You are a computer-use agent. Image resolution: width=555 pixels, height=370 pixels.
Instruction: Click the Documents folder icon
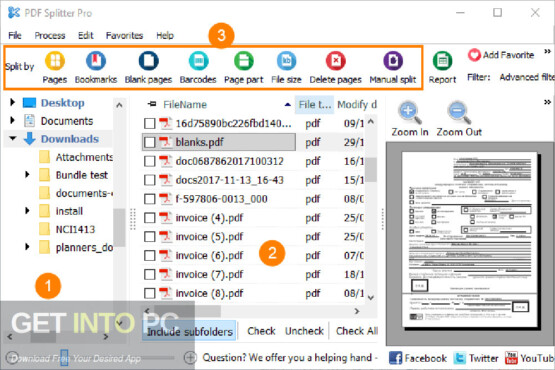(29, 121)
